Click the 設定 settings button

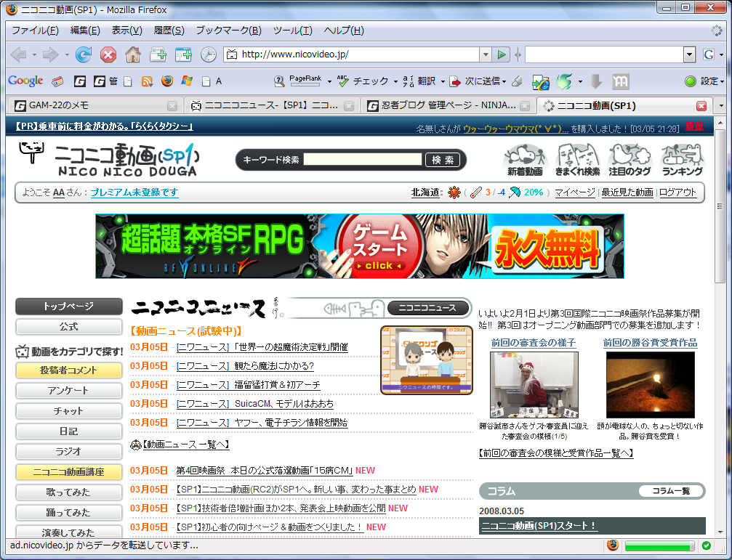point(701,81)
